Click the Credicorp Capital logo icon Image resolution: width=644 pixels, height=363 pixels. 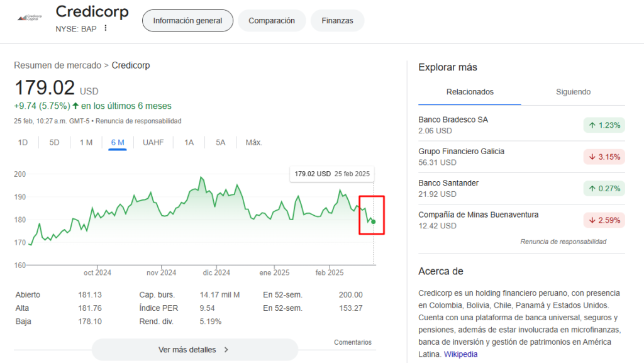pyautogui.click(x=30, y=18)
